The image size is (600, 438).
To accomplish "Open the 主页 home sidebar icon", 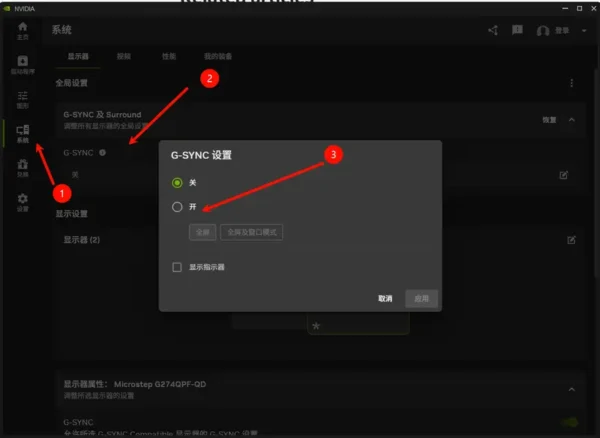I will coord(23,31).
